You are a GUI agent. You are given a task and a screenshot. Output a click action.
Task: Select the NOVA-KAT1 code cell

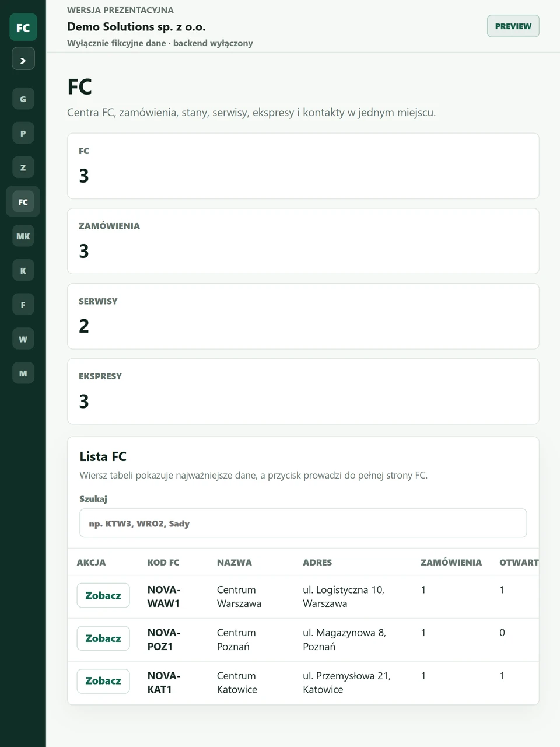click(164, 683)
